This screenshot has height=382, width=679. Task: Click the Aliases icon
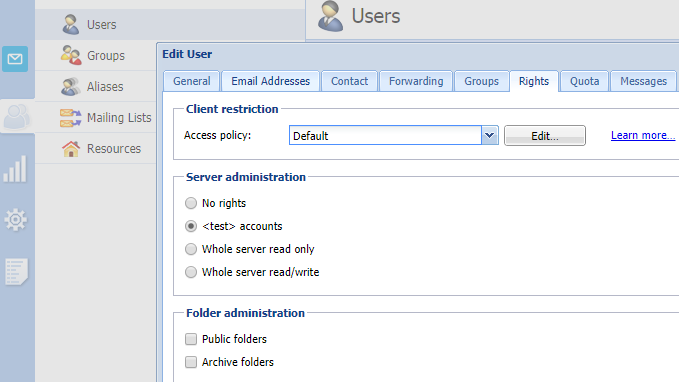(x=71, y=87)
